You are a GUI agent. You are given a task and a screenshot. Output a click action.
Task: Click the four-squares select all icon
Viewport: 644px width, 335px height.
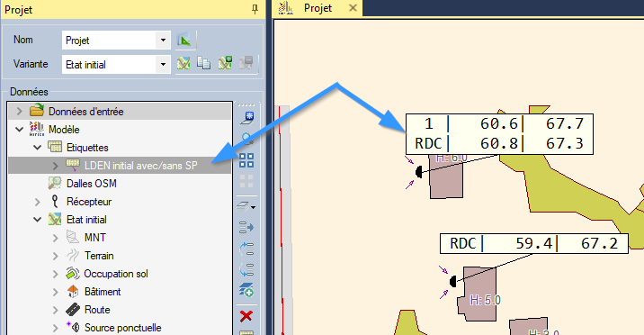pos(246,160)
